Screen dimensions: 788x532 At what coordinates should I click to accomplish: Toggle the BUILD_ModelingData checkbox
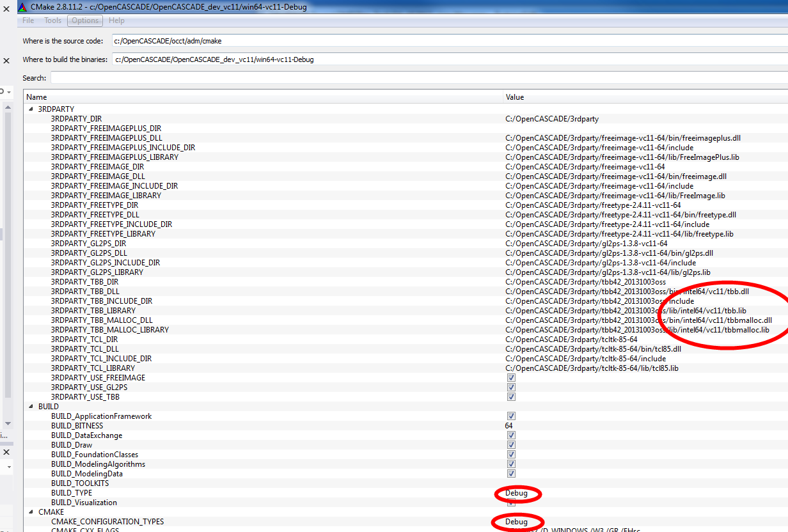point(511,474)
